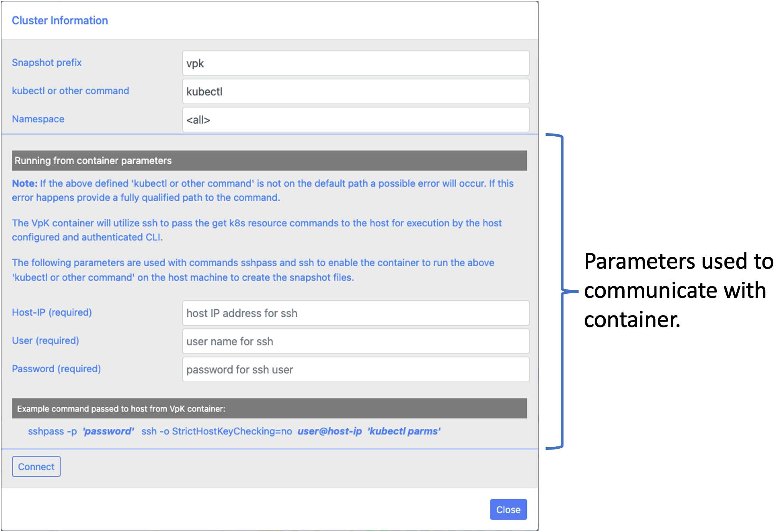Click the Snapshot prefix label
The image size is (779, 532).
(47, 63)
